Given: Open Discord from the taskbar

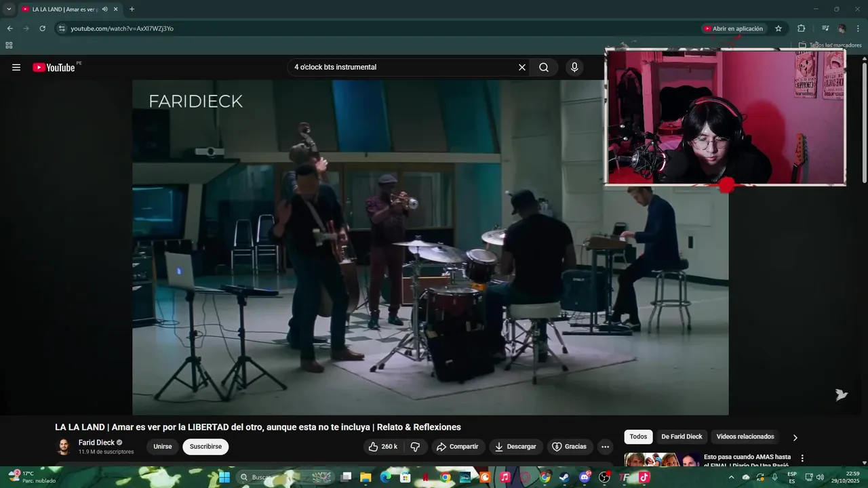Looking at the screenshot, I should click(x=585, y=477).
